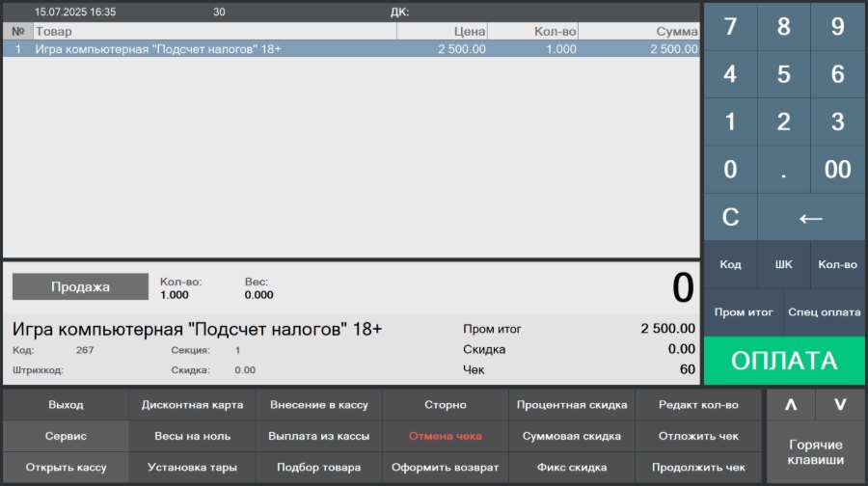Click the price cell 2 500.00 under Цена
Screen dimensions: 868x486
[x=462, y=49]
